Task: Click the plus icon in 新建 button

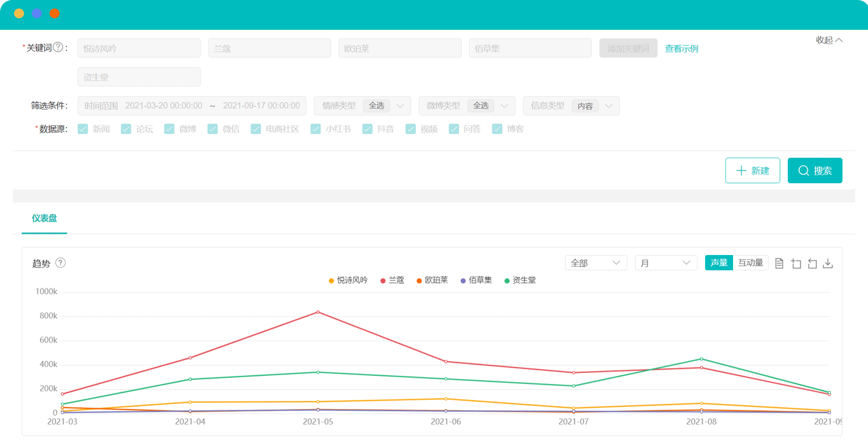Action: point(741,170)
